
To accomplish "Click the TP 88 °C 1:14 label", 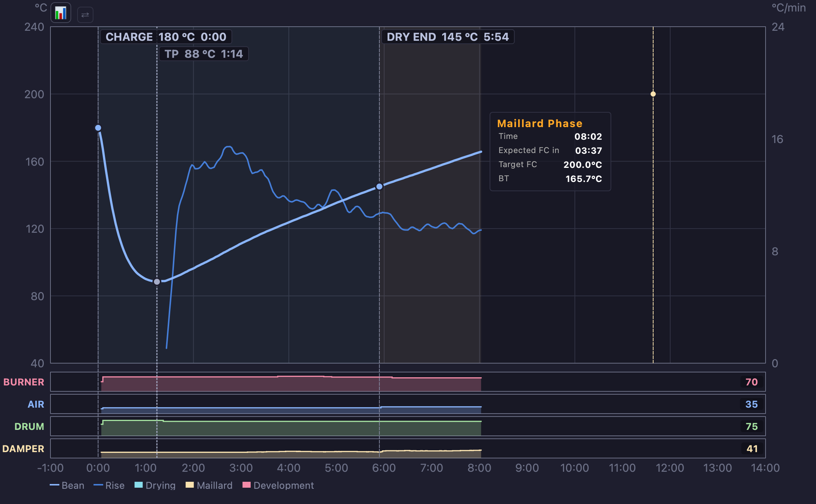I will [x=204, y=54].
